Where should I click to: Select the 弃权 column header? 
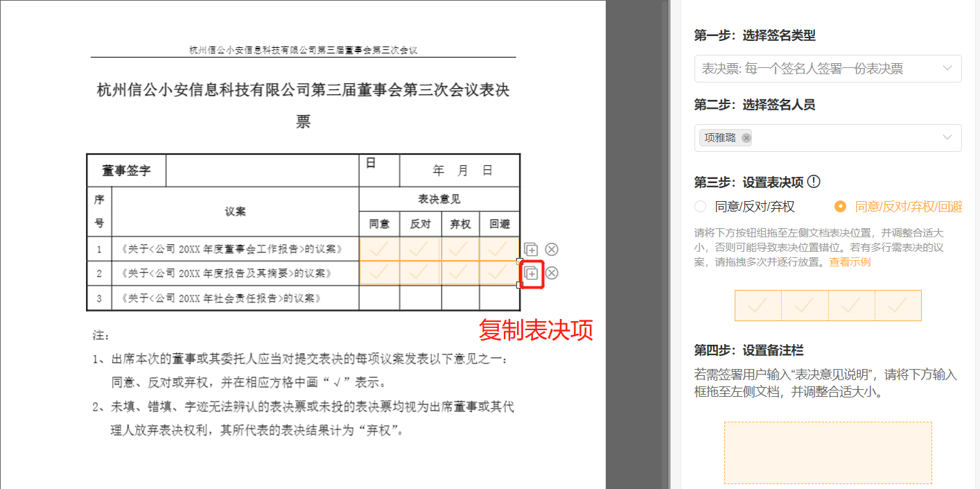pyautogui.click(x=460, y=224)
